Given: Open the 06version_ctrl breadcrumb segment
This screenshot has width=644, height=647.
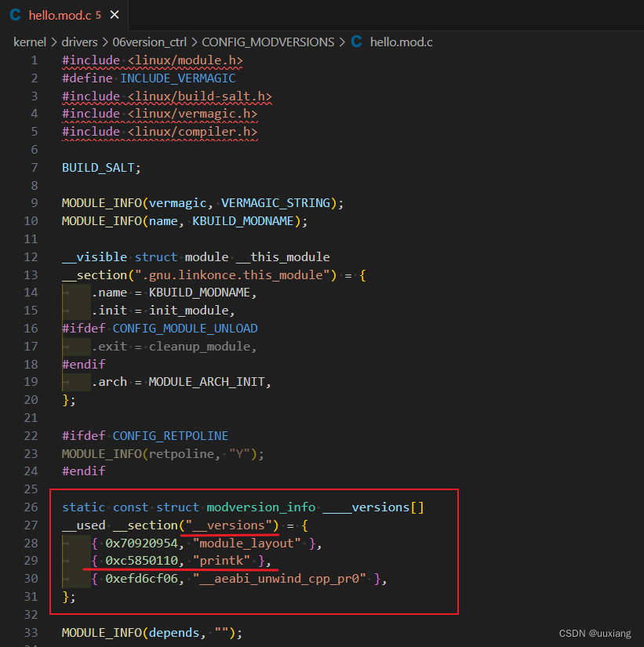Looking at the screenshot, I should pyautogui.click(x=150, y=42).
